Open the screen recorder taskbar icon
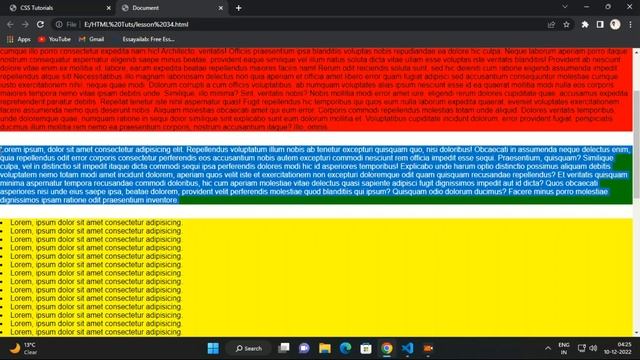Screen dimensions: 640x360 point(428,348)
